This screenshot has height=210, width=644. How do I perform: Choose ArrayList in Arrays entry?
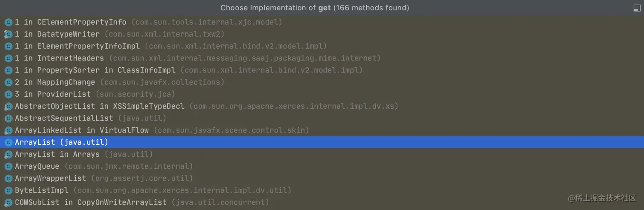pyautogui.click(x=322, y=154)
